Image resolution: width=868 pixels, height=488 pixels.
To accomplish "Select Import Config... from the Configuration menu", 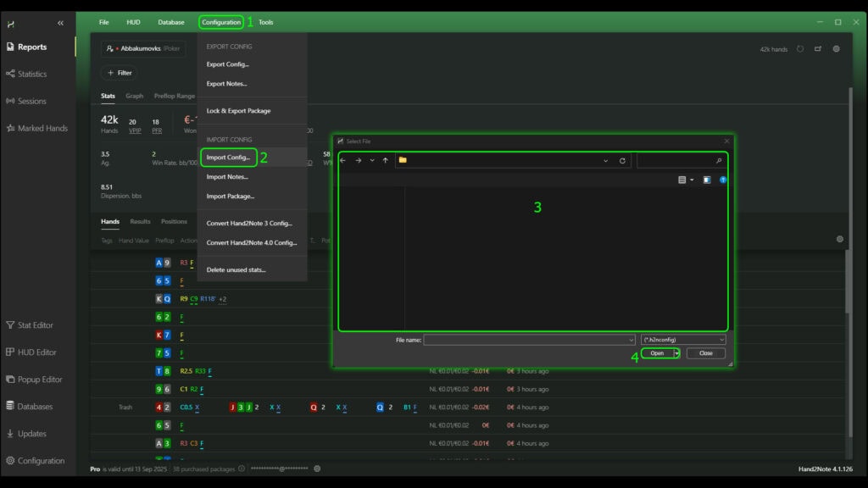I will (228, 158).
